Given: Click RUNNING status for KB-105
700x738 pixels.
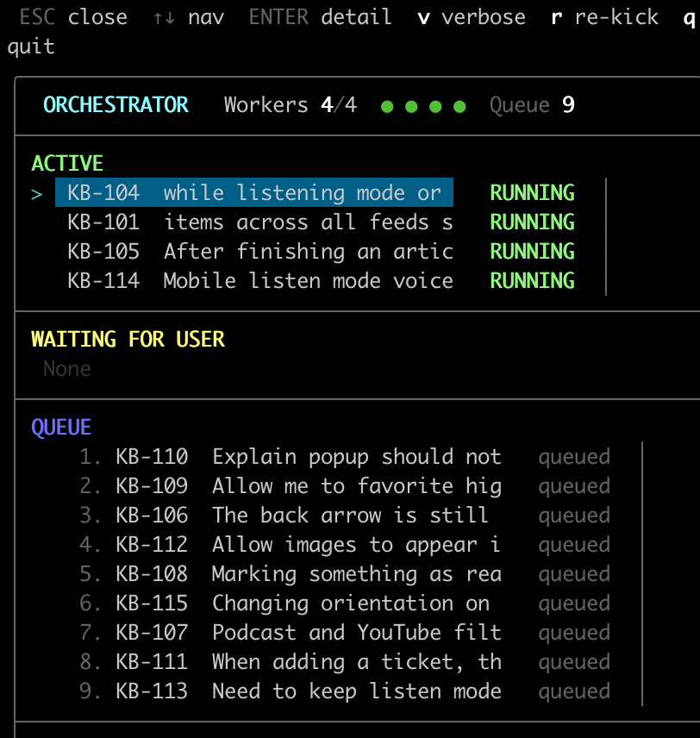Looking at the screenshot, I should coord(533,252).
